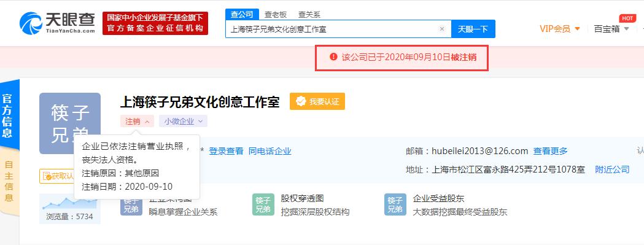Click the 瞬息掌握企业关系 text
The height and width of the screenshot is (245, 644).
(183, 212)
